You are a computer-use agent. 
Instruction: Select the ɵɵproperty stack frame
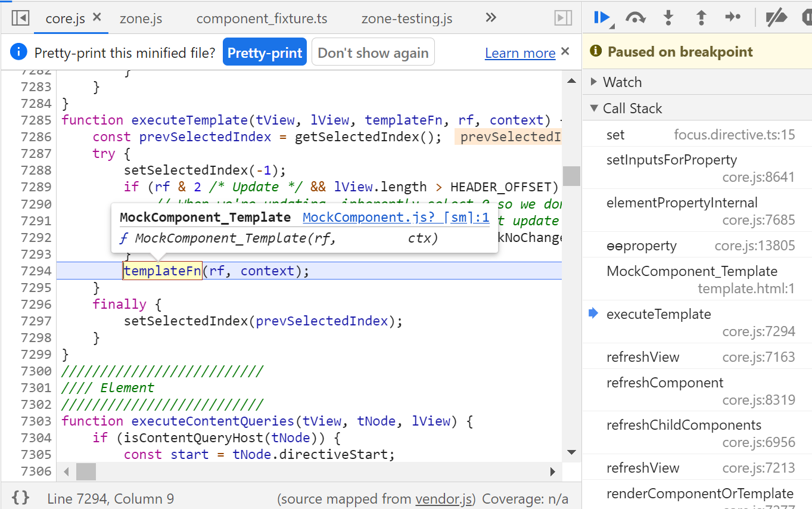[x=697, y=246]
